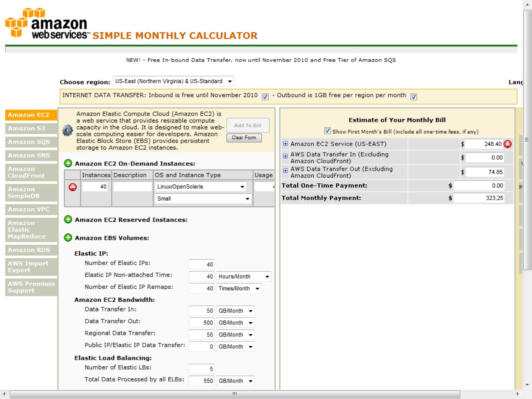This screenshot has width=532, height=399.
Task: Click the Data Transfer Out cost 74.85
Action: click(x=485, y=172)
